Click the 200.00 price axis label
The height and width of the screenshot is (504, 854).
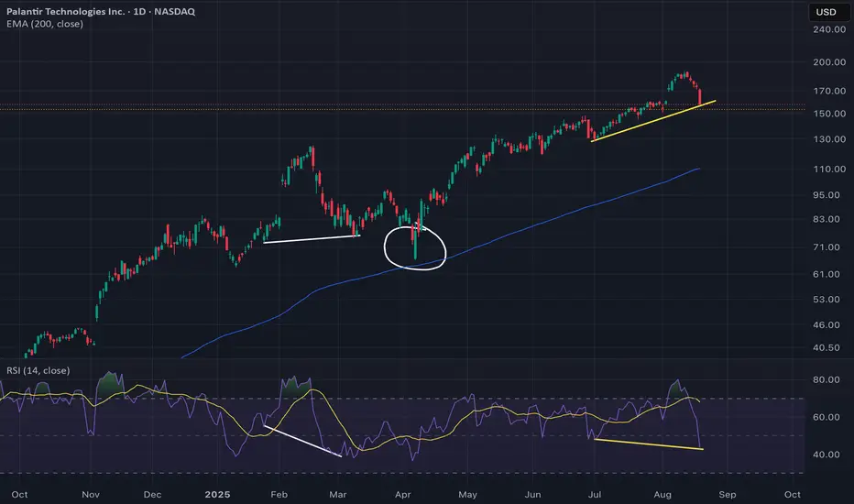829,62
